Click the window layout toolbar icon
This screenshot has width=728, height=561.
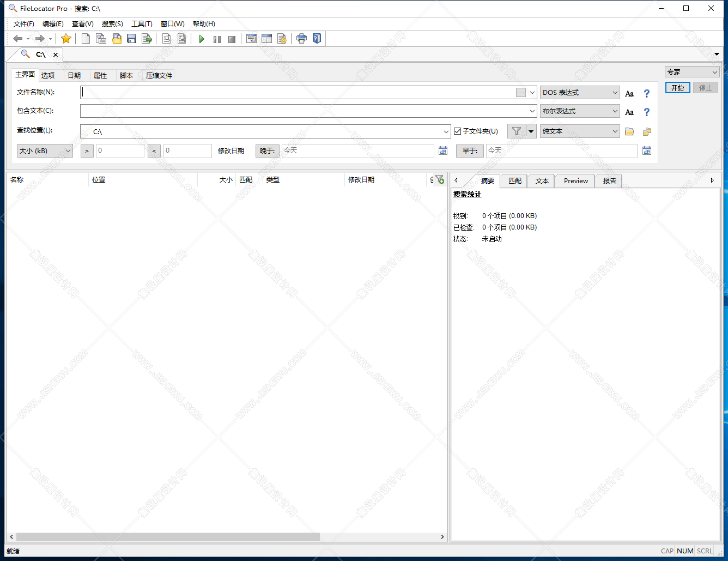point(266,39)
